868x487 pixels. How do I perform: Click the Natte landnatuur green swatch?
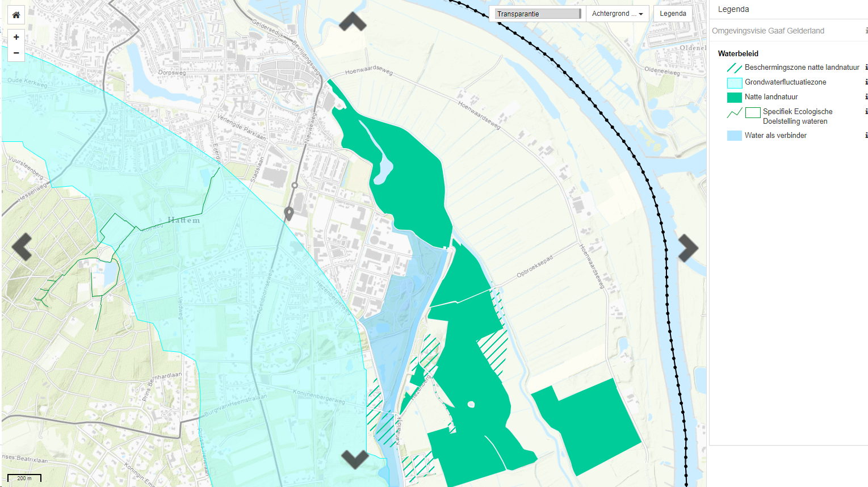[x=735, y=97]
